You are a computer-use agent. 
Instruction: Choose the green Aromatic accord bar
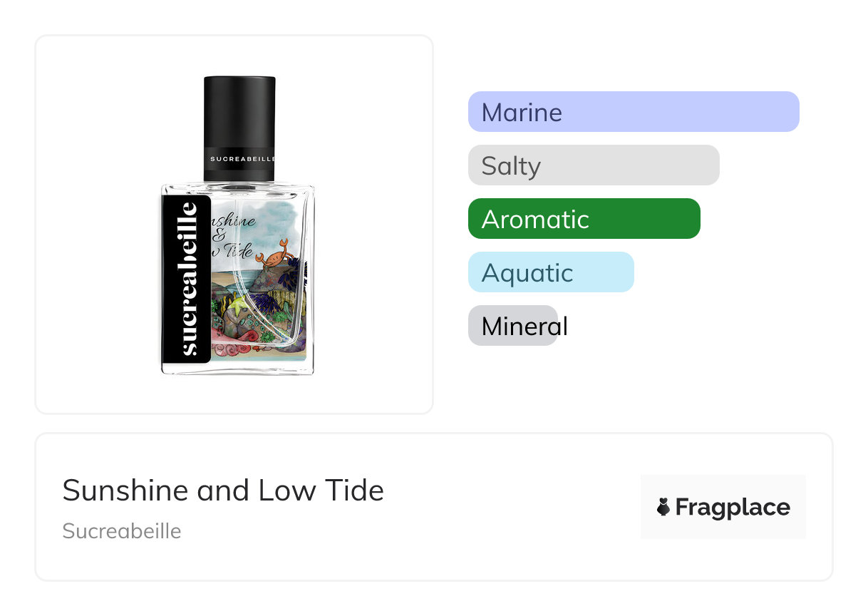(x=584, y=219)
